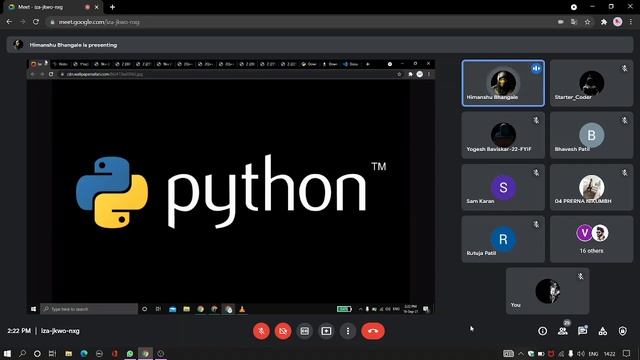The image size is (640, 360).
Task: Select the Bhavesh Patil participant tile
Action: pyautogui.click(x=591, y=135)
